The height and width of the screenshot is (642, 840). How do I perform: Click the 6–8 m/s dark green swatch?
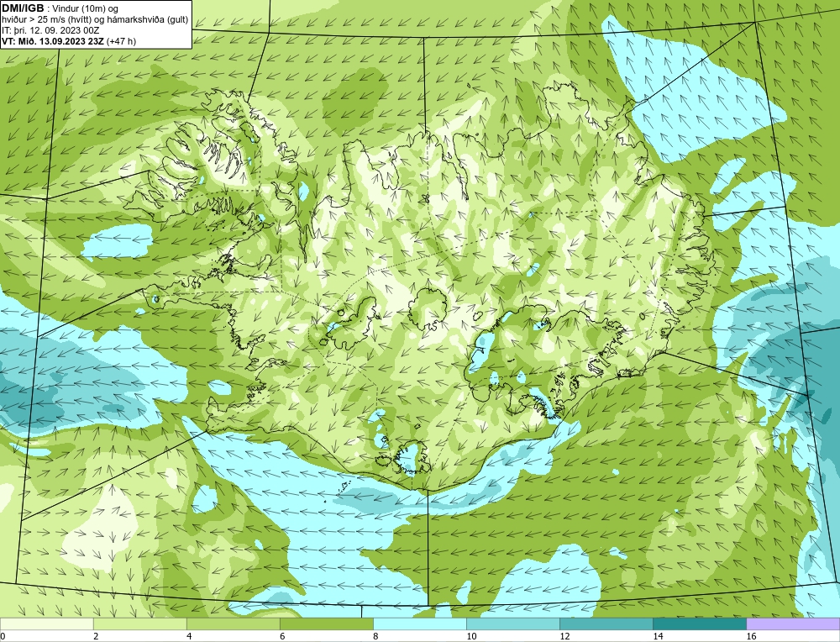326,624
